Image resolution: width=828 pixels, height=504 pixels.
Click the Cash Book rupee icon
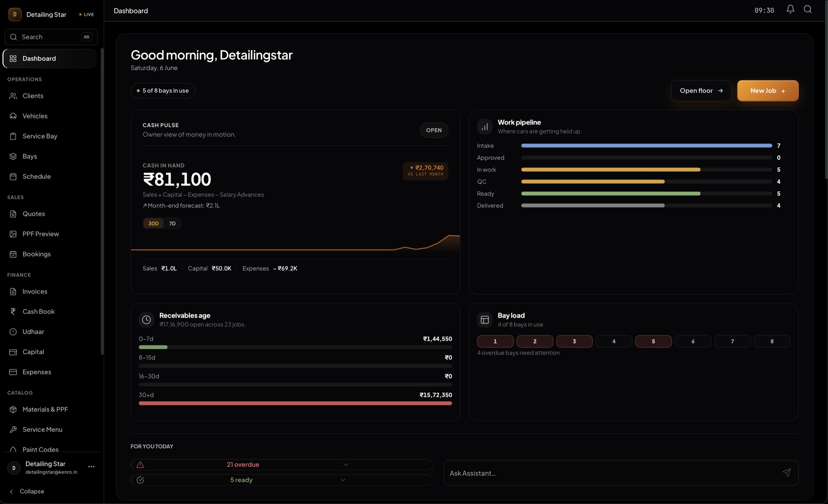pyautogui.click(x=13, y=311)
